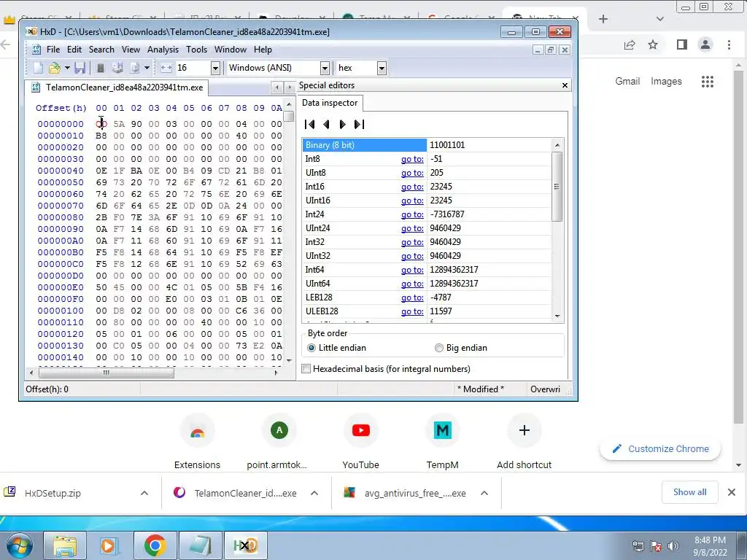The width and height of the screenshot is (747, 560).
Task: Open the TempM shortcut
Action: coord(442,430)
